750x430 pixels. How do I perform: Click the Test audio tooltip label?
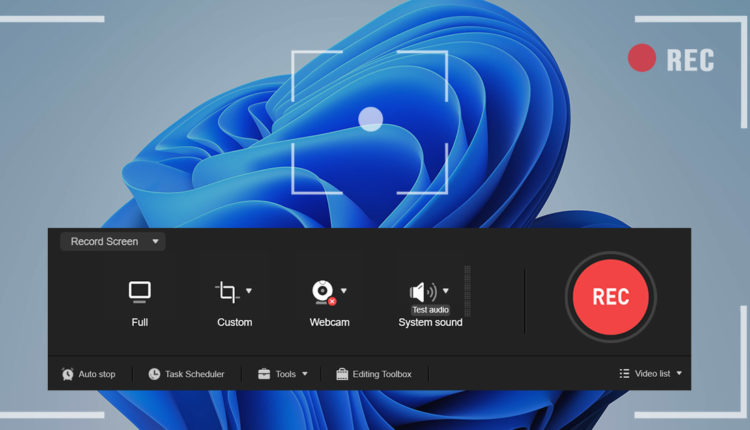click(x=430, y=310)
